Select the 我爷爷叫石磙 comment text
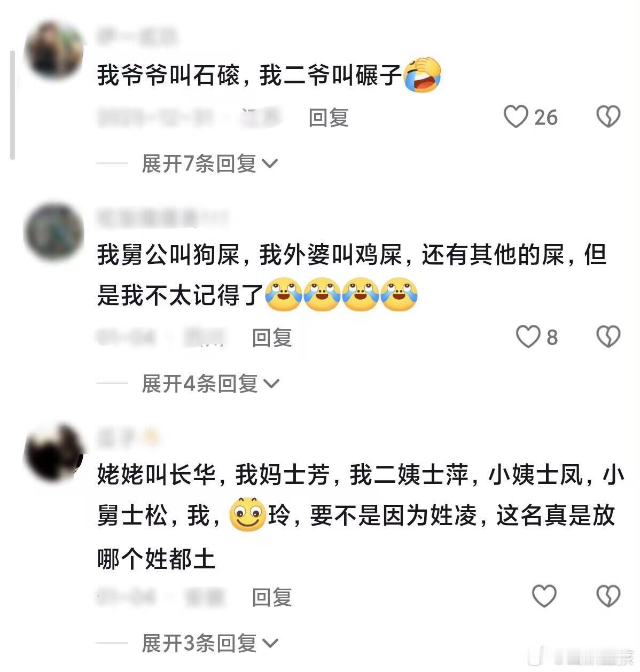Image resolution: width=640 pixels, height=672 pixels. [x=249, y=75]
